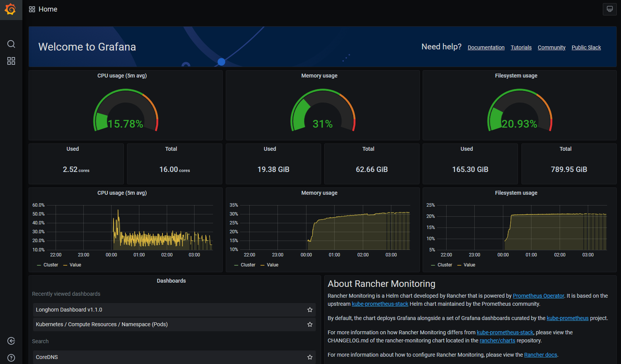Click the Welcome to Grafana heading
The image size is (621, 364).
[87, 47]
